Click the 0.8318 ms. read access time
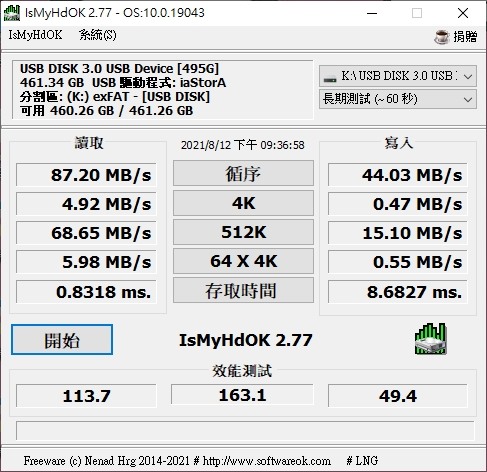Viewport: 487px width, 472px height. 86,292
